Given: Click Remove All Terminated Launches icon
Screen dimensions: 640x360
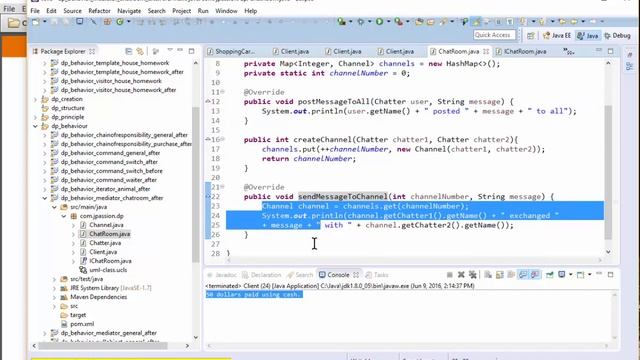Looking at the screenshot, I should tap(473, 275).
